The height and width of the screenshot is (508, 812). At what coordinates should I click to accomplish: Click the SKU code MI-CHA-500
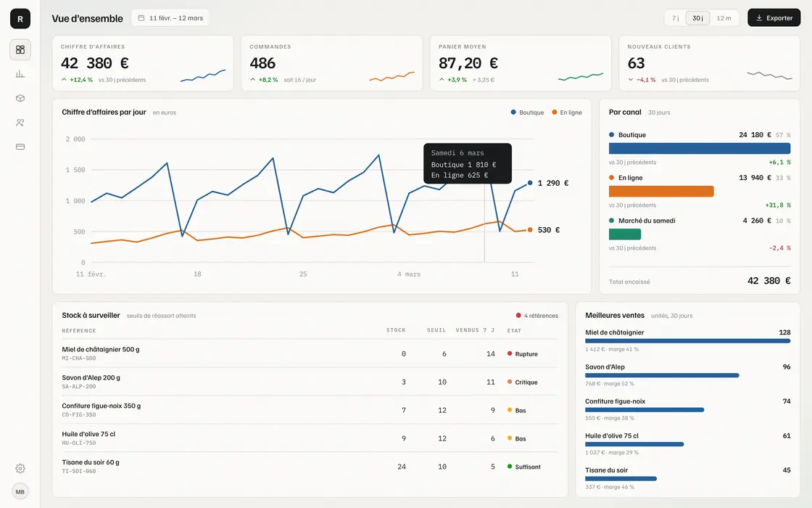tap(79, 359)
